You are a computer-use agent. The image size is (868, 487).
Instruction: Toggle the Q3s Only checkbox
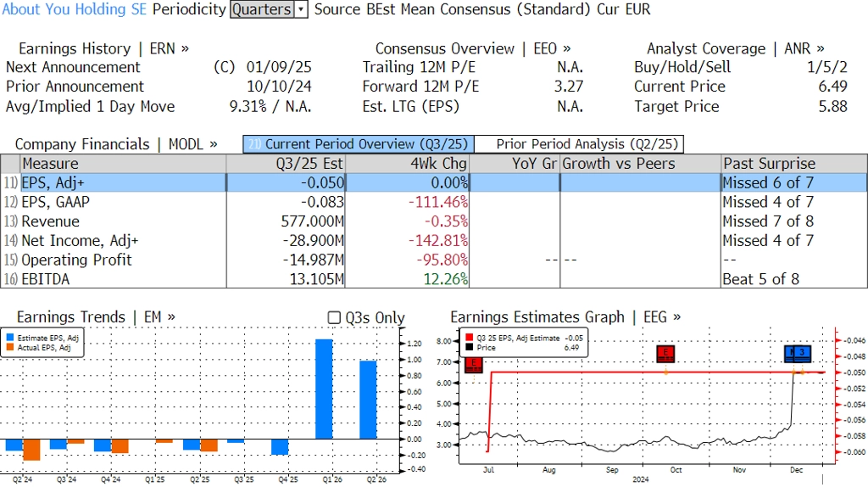pos(334,317)
